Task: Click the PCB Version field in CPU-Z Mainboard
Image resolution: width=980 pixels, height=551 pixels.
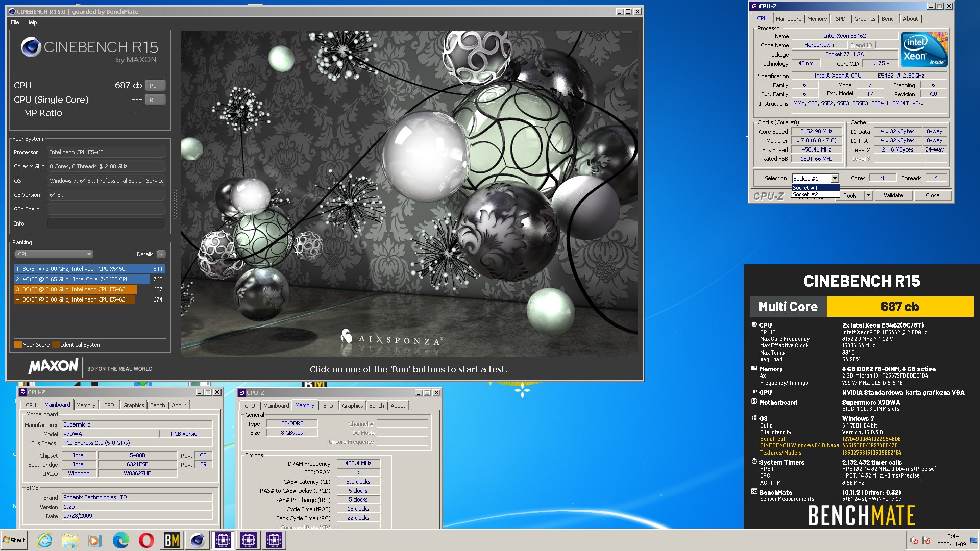Action: pyautogui.click(x=185, y=434)
